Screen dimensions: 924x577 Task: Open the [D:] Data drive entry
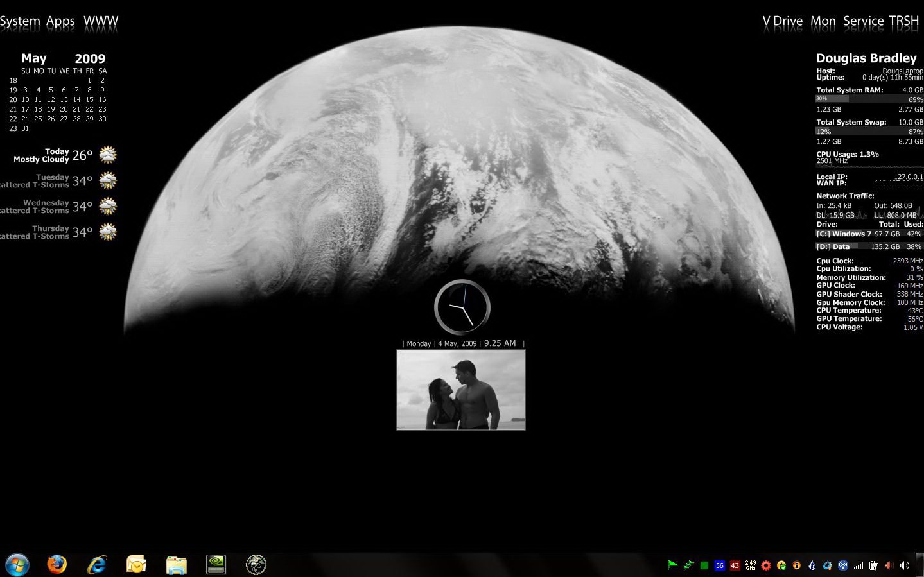point(869,246)
